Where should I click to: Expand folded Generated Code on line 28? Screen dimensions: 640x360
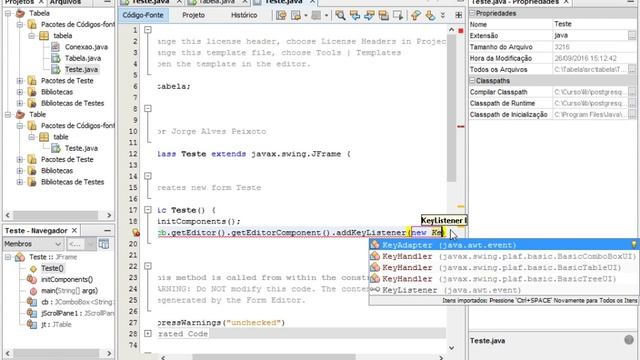pyautogui.click(x=148, y=334)
